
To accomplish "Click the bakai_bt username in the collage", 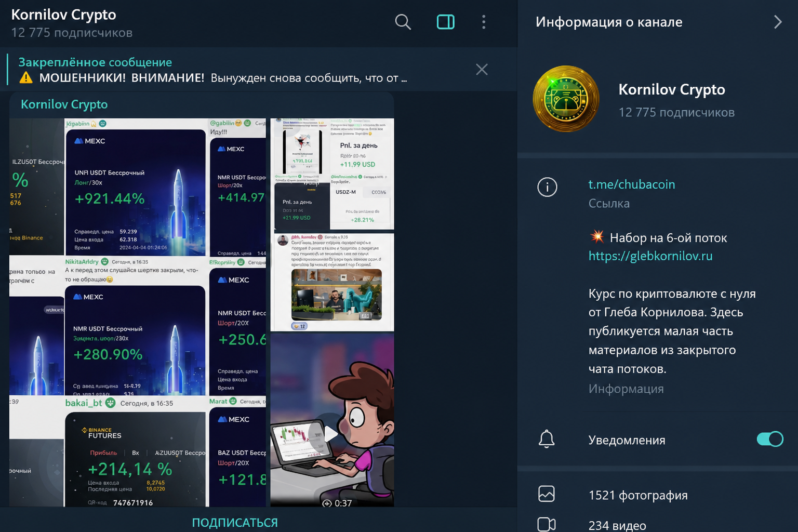I will point(84,403).
